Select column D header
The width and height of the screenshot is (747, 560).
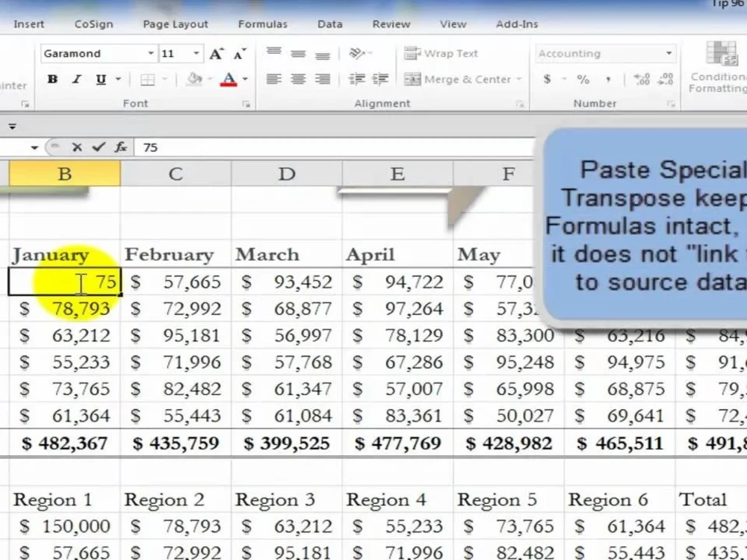coord(287,173)
